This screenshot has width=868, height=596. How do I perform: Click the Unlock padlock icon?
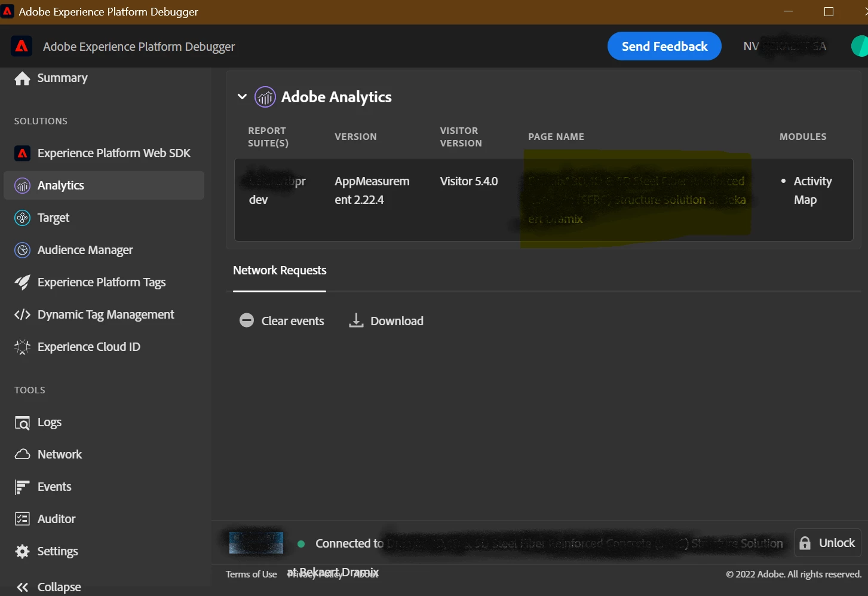(805, 543)
